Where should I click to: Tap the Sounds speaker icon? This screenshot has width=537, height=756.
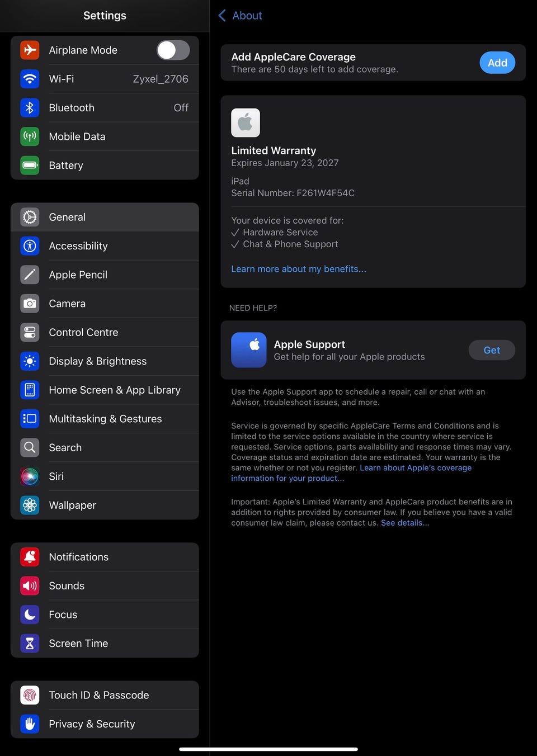[30, 585]
